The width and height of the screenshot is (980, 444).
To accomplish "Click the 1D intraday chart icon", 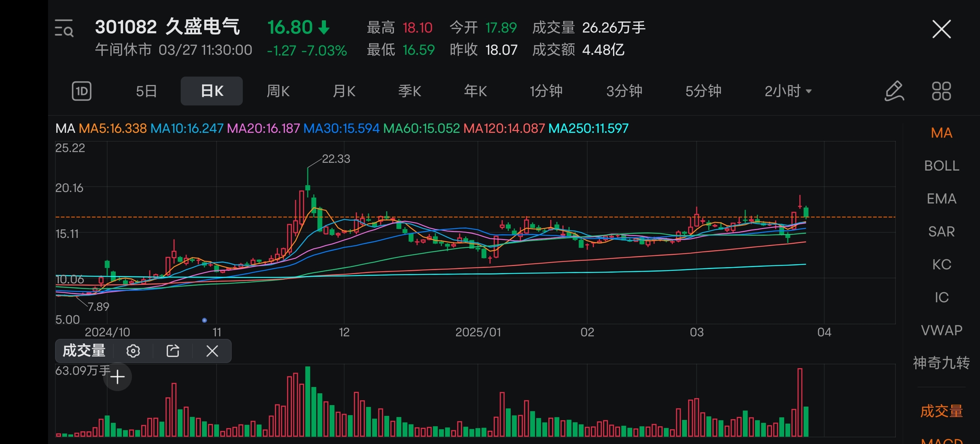I will tap(81, 91).
